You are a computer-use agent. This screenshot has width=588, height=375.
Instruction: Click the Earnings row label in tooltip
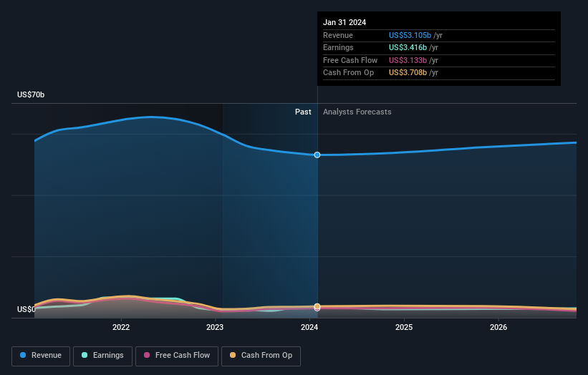pos(338,47)
